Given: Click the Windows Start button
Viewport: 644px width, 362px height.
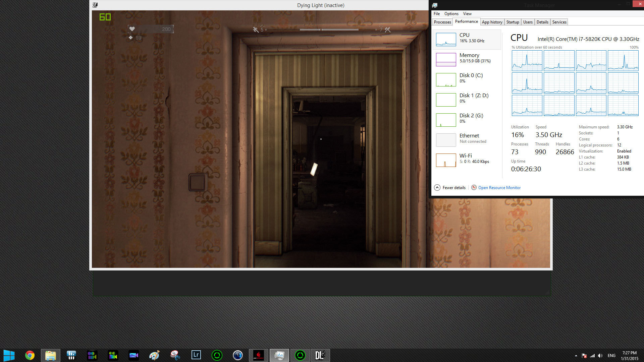Looking at the screenshot, I should point(9,355).
